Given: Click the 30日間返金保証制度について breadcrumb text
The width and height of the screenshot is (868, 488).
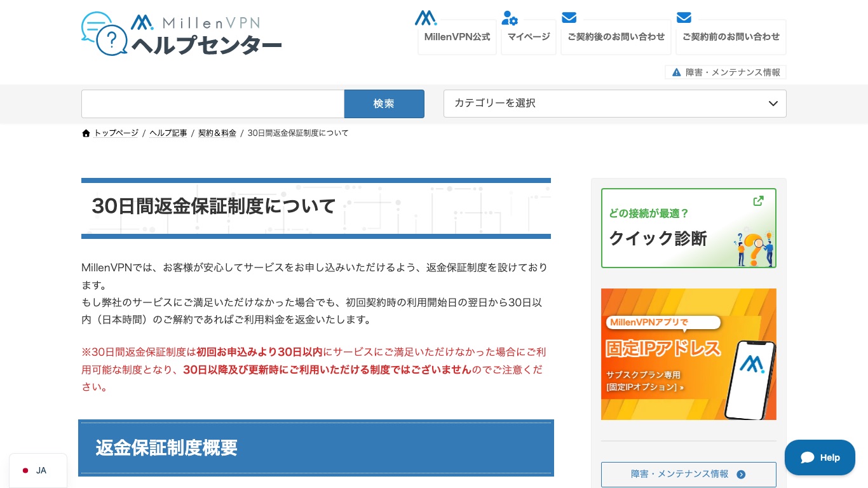Looking at the screenshot, I should click(298, 133).
